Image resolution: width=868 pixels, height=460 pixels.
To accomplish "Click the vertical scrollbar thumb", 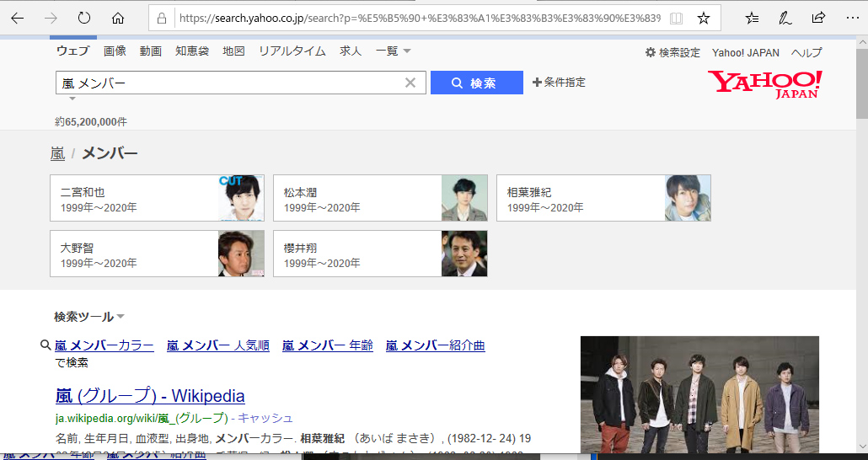I will pos(862,83).
